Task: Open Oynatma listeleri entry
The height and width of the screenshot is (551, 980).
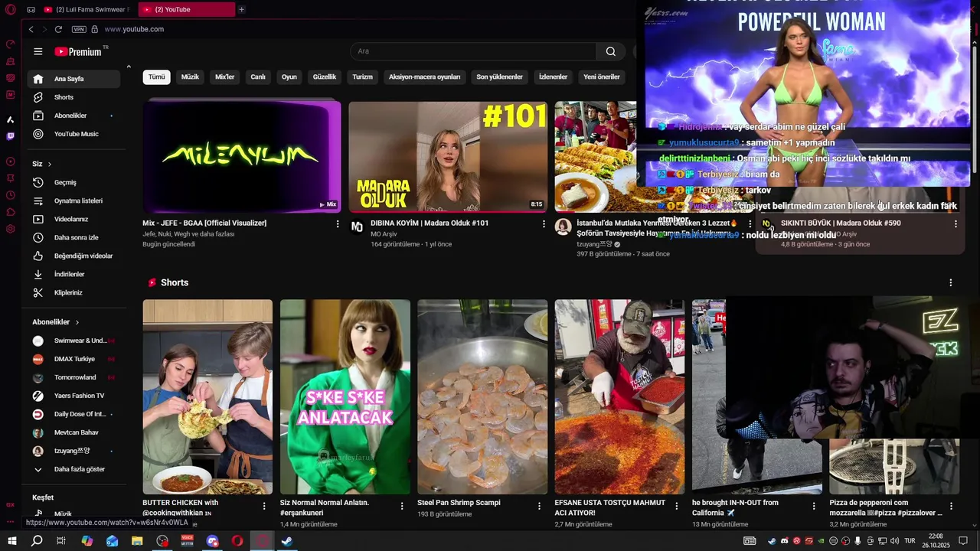Action: click(x=74, y=201)
